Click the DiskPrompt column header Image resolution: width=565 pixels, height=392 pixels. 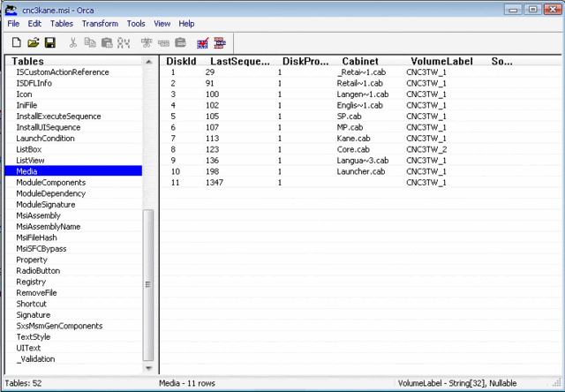305,61
